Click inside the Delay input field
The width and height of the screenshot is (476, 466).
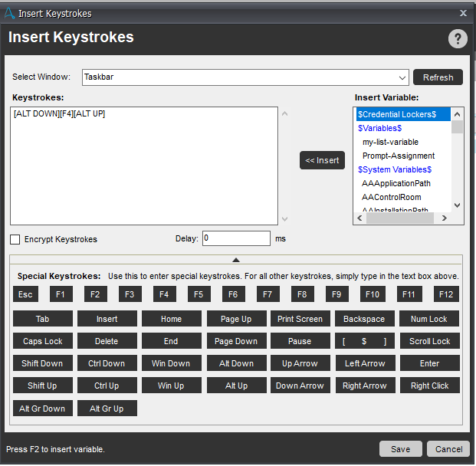pyautogui.click(x=236, y=238)
